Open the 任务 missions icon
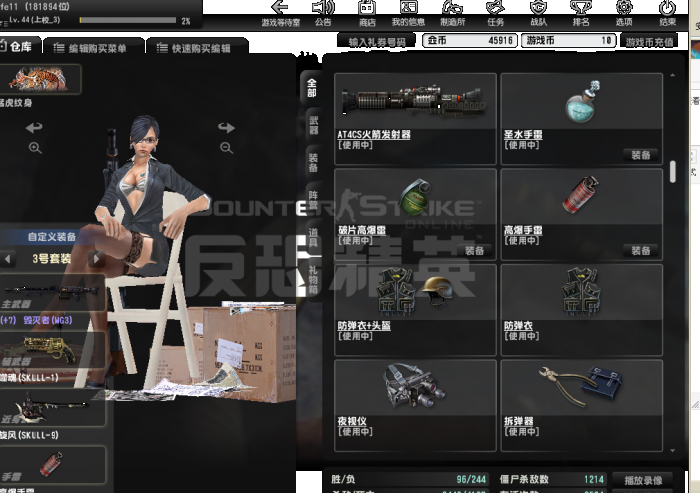 coord(495,13)
